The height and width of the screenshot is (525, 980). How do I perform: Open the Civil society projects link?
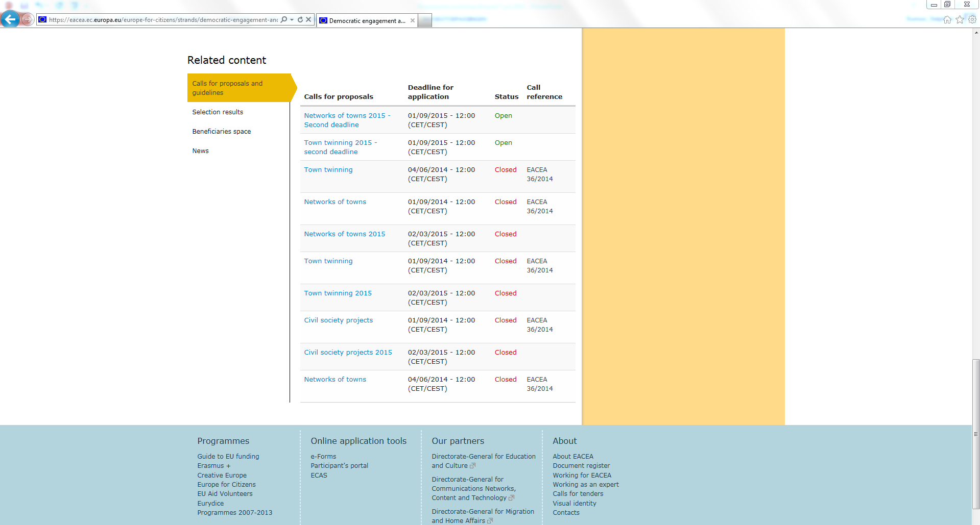pos(339,320)
